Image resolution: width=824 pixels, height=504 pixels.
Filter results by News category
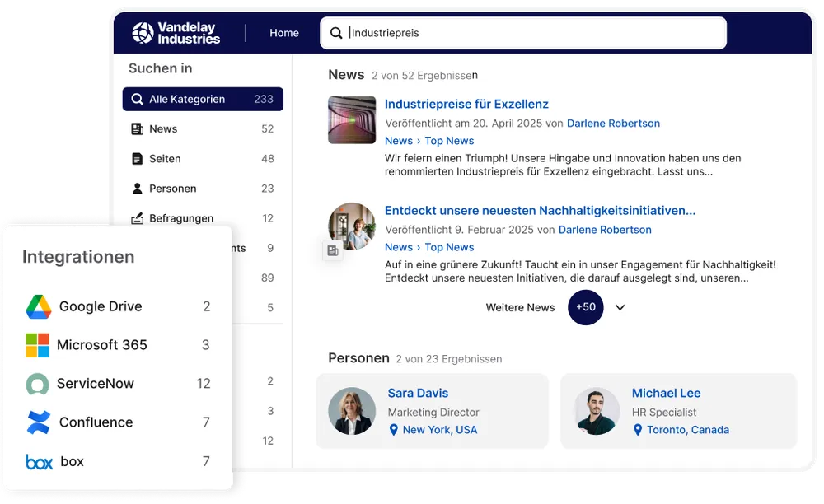[203, 129]
